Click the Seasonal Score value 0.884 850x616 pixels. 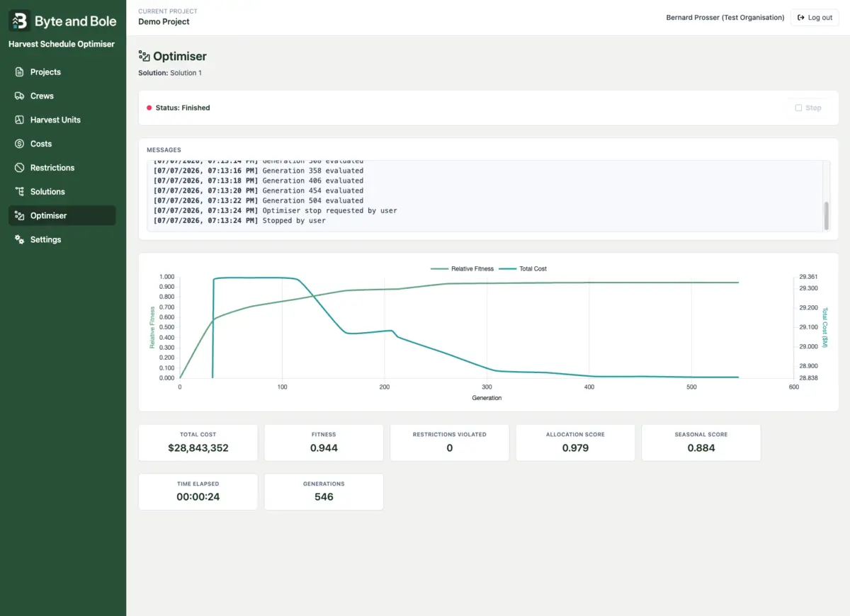click(701, 448)
